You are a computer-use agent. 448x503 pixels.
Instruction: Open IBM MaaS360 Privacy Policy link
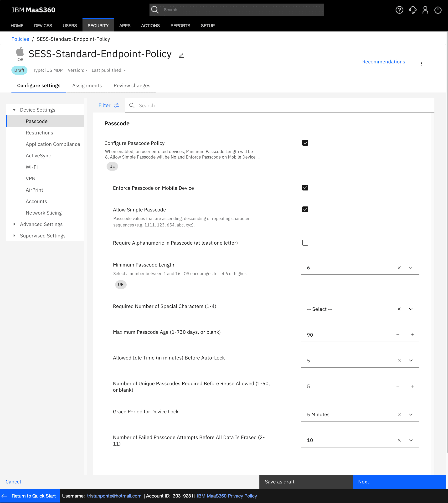(x=227, y=496)
